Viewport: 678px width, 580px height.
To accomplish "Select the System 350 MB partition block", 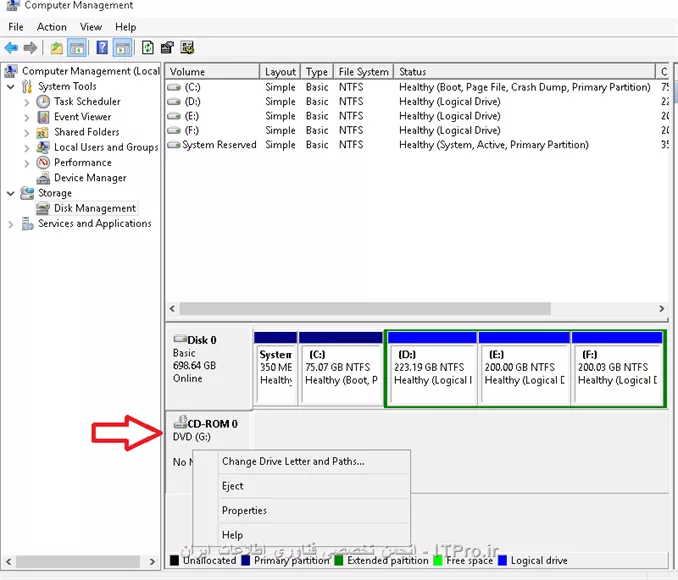I will [275, 369].
